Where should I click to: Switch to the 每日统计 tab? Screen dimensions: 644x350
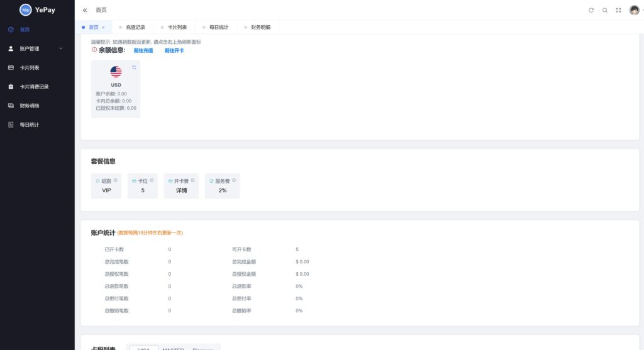pyautogui.click(x=219, y=28)
